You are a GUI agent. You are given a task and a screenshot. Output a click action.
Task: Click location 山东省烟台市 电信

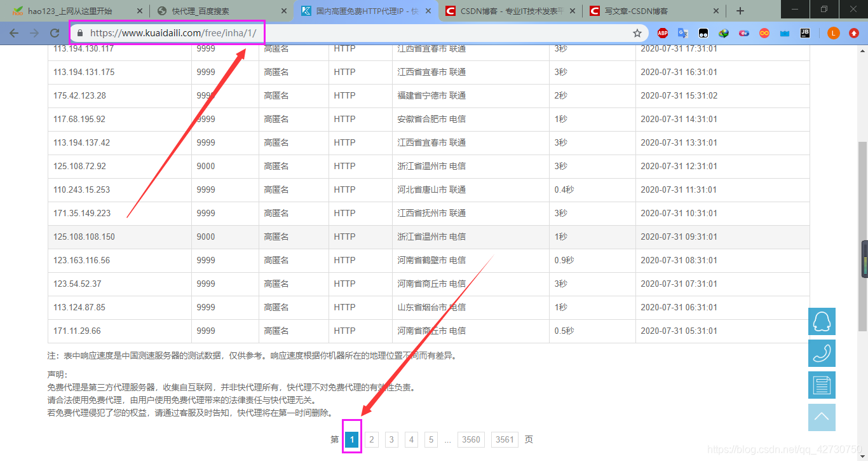(x=432, y=307)
